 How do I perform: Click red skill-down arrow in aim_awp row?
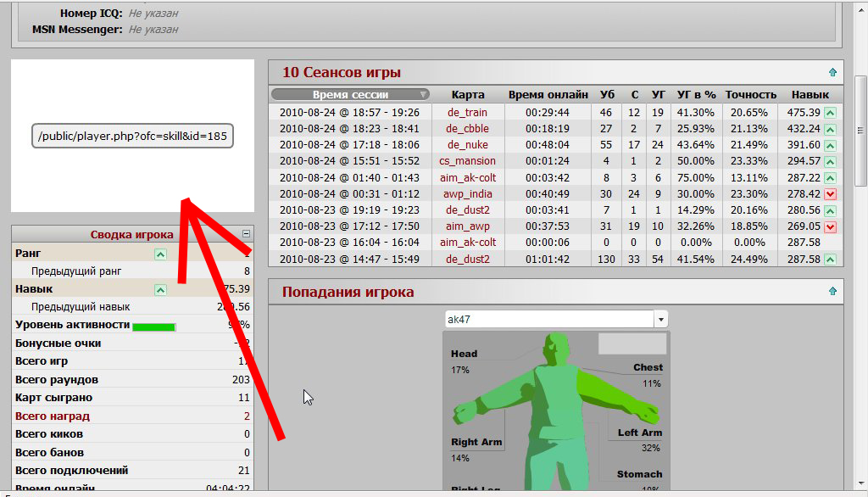coord(830,226)
